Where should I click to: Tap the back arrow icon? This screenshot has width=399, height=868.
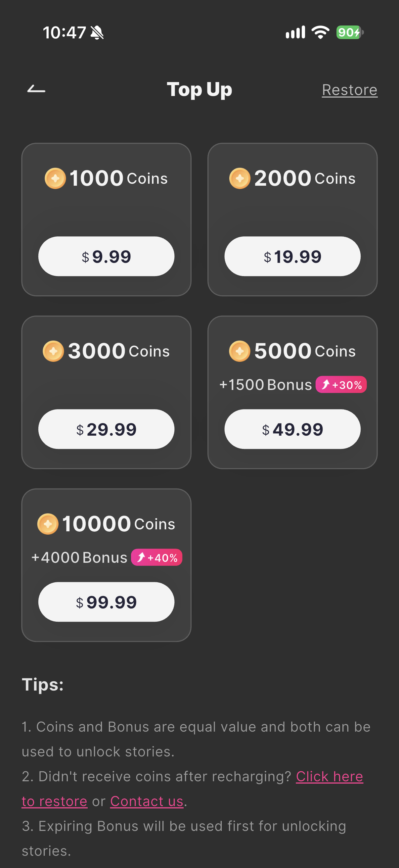[36, 89]
